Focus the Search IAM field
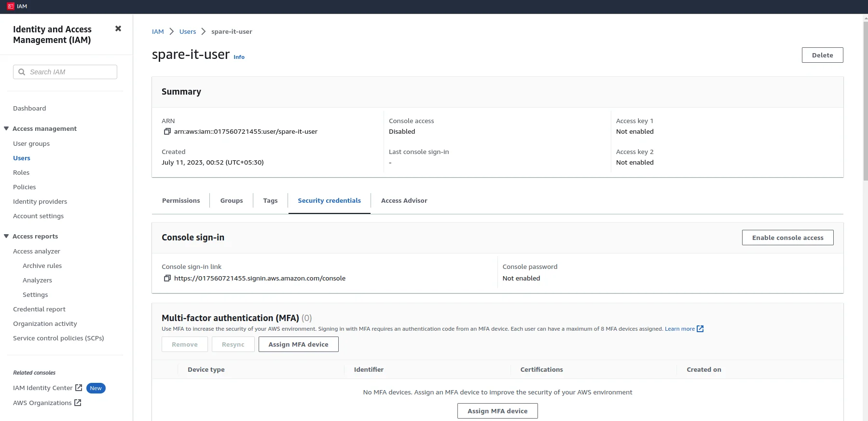Image resolution: width=868 pixels, height=421 pixels. 65,72
